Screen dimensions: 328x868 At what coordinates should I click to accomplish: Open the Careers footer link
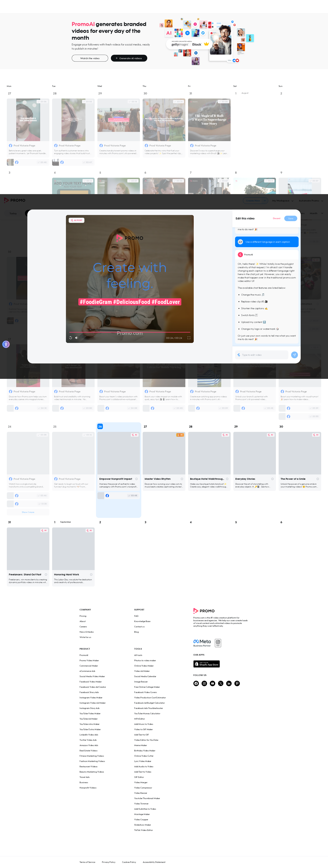(x=83, y=627)
